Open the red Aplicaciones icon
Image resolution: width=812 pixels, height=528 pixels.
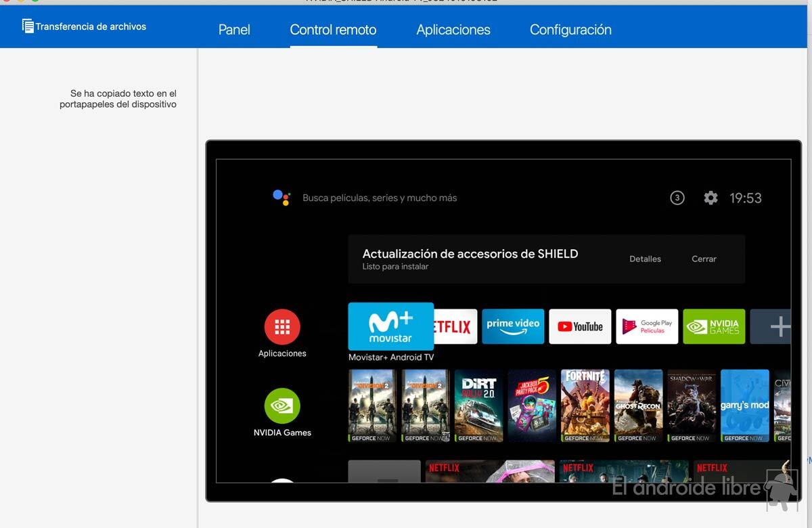click(282, 327)
